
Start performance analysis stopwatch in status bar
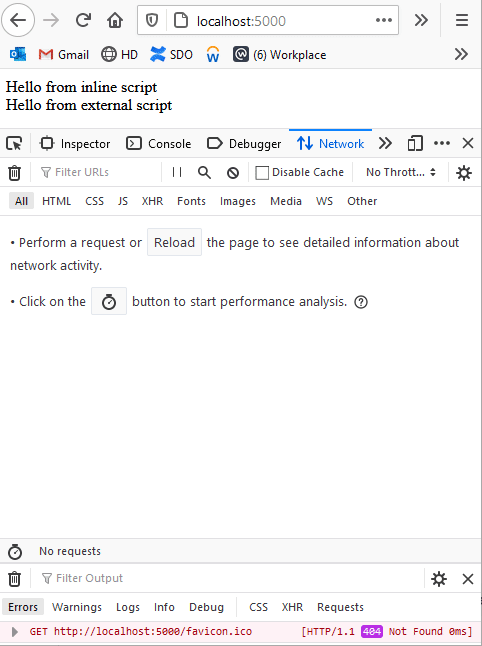click(x=15, y=552)
